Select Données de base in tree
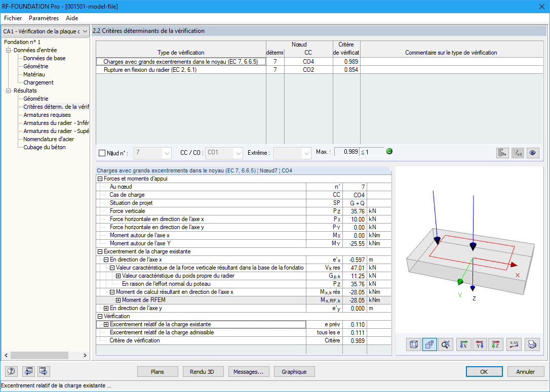Viewport: 550px width, 392px height. pos(44,58)
